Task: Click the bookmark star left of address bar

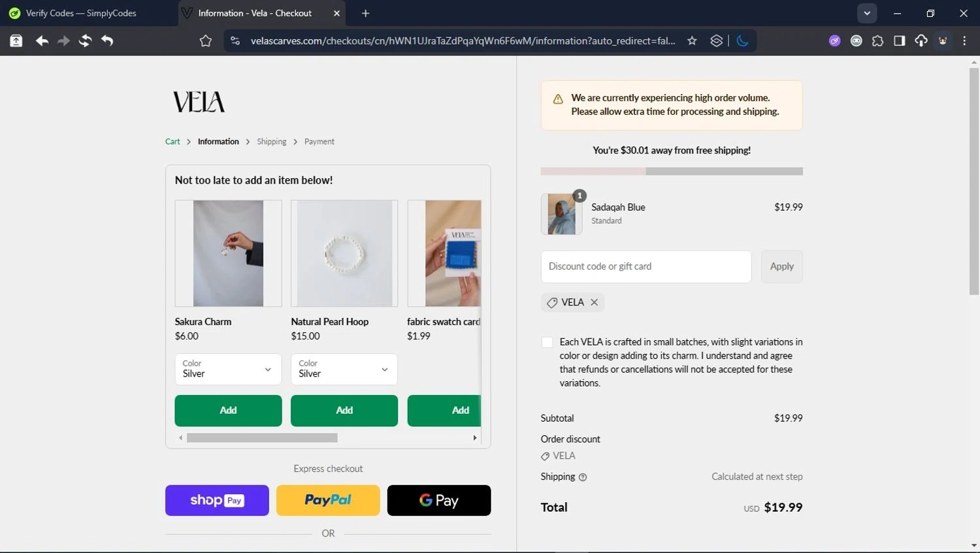Action: [206, 41]
